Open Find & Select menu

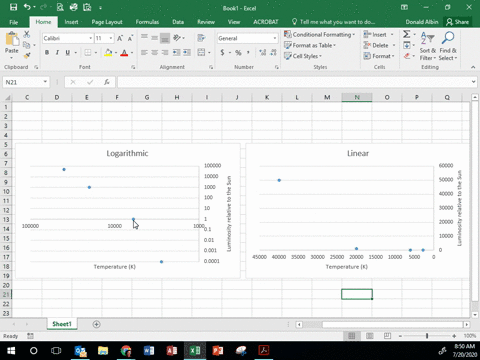(448, 46)
